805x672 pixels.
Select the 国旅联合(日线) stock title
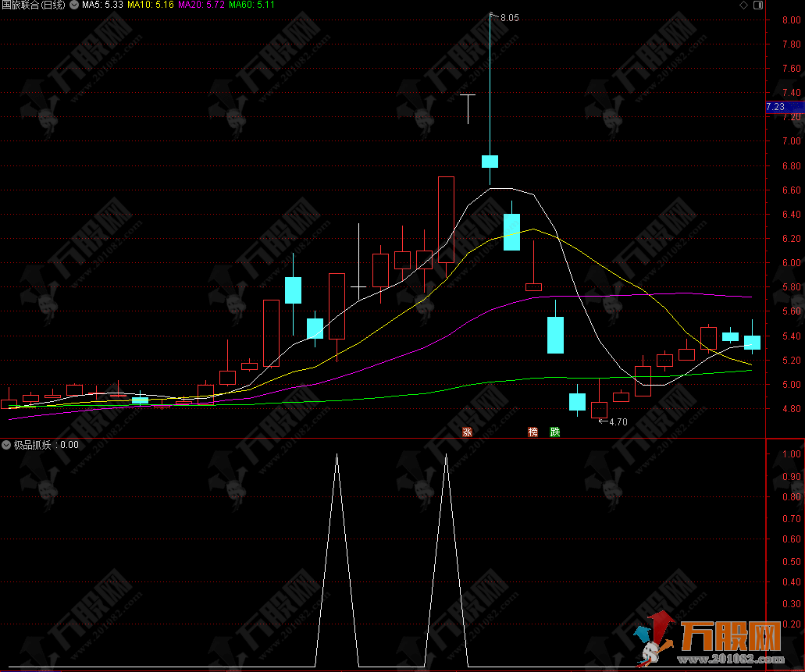(34, 5)
